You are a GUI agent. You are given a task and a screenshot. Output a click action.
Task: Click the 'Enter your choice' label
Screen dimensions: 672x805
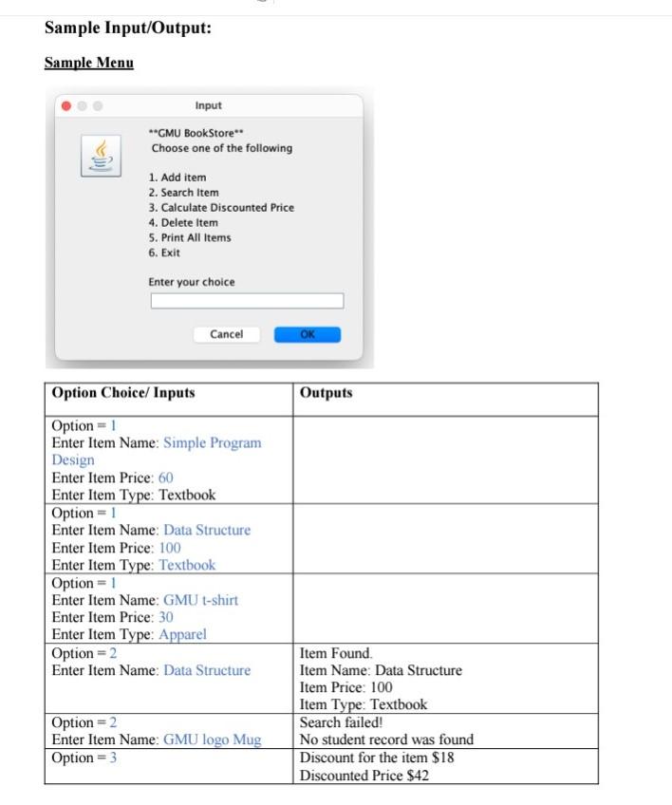point(192,282)
